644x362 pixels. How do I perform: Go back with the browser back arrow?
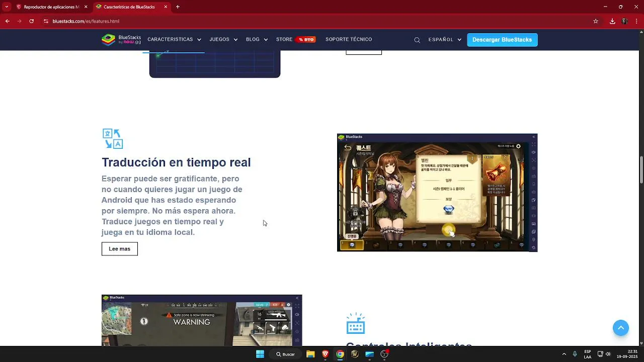(7, 21)
